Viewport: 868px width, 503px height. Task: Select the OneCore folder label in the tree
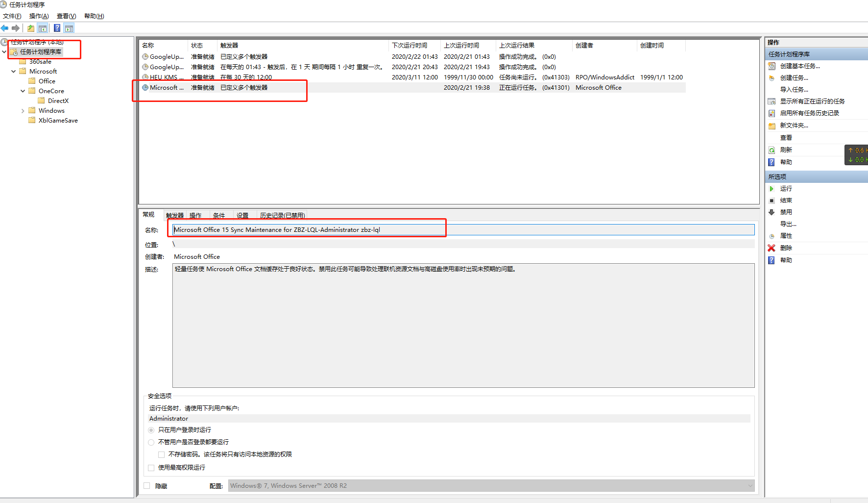click(x=51, y=91)
